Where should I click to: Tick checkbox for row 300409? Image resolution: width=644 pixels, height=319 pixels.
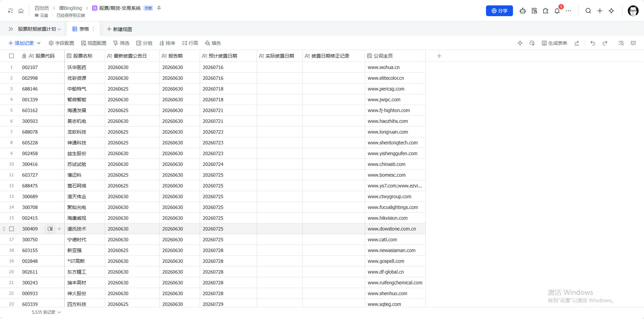coord(11,229)
